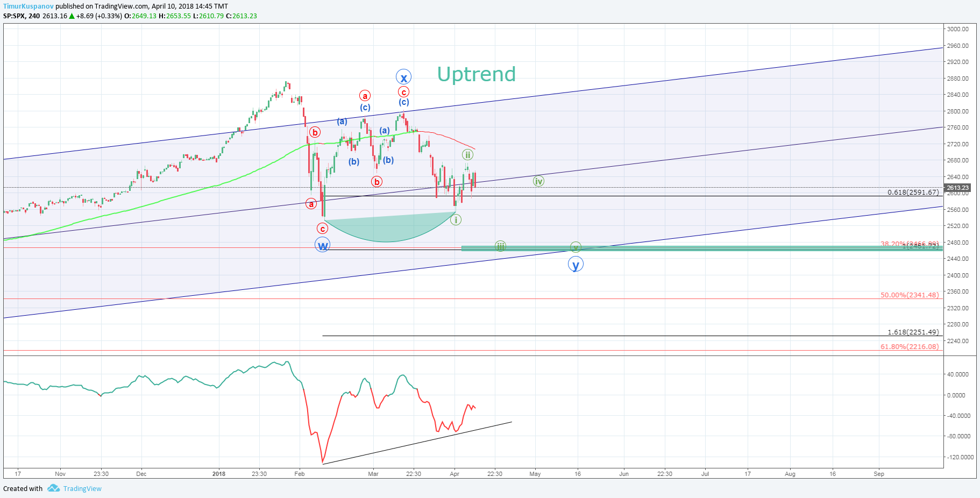Click the 2400.00 price axis label

point(958,275)
